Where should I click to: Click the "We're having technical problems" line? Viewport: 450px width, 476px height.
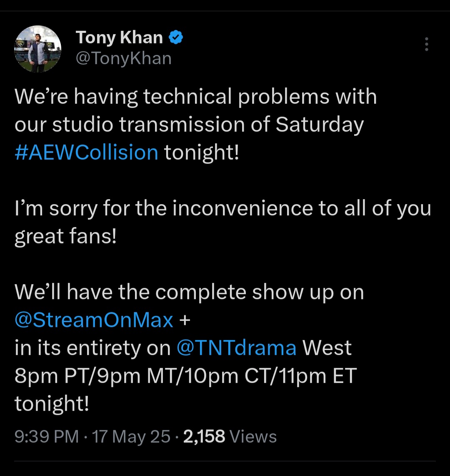[x=196, y=97]
